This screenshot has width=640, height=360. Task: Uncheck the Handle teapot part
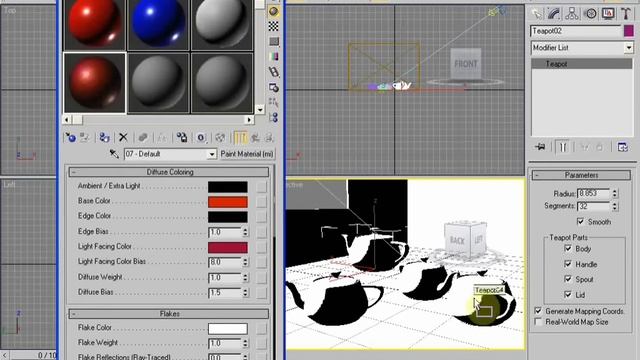(567, 264)
